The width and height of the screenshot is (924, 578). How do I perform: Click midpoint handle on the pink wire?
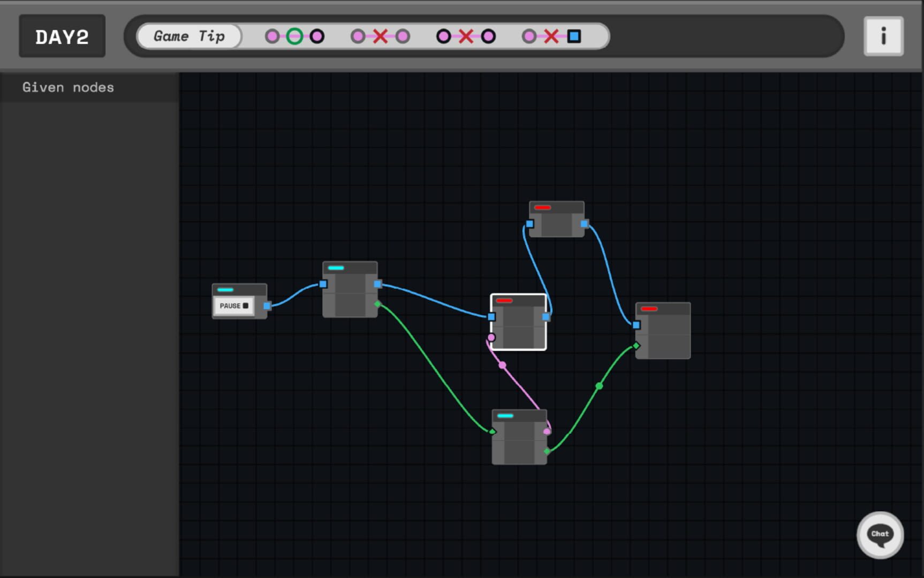point(502,365)
